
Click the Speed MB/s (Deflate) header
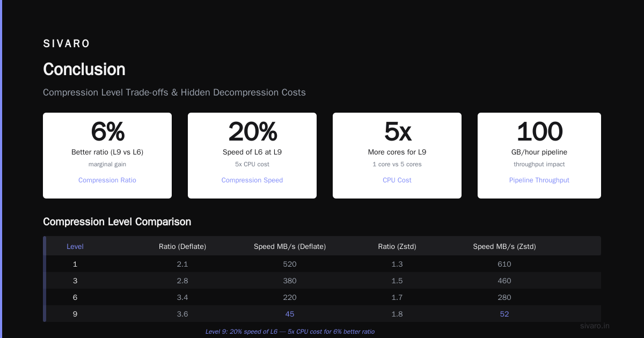(x=290, y=247)
